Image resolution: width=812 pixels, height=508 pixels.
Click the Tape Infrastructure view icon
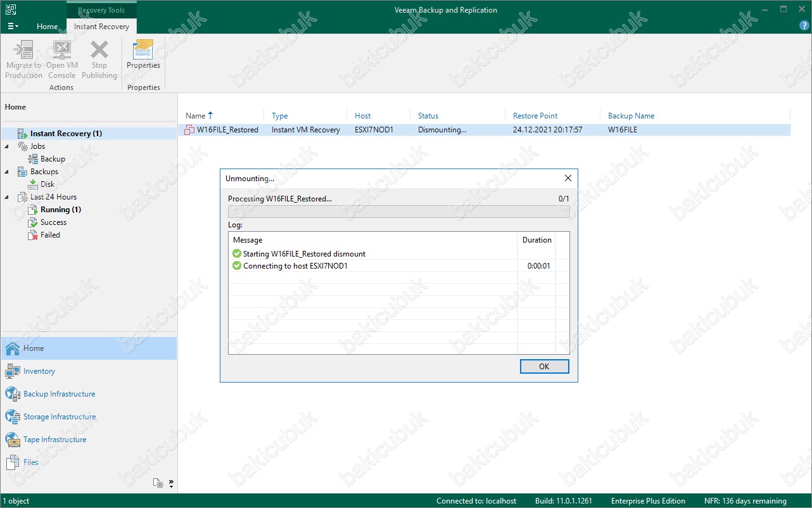[13, 440]
